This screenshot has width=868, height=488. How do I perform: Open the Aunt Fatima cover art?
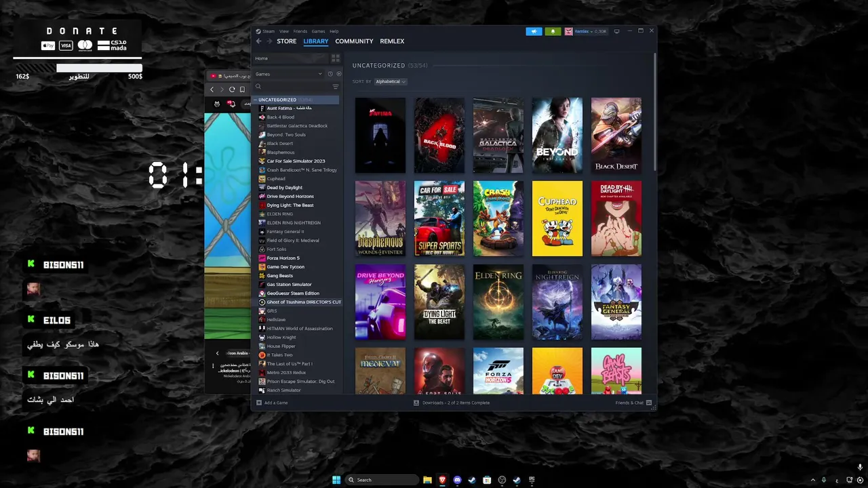point(380,136)
